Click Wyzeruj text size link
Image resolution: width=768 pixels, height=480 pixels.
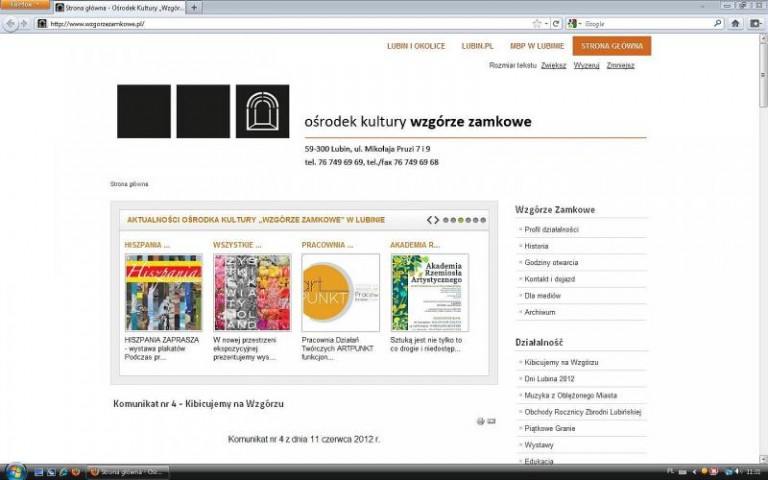[586, 65]
